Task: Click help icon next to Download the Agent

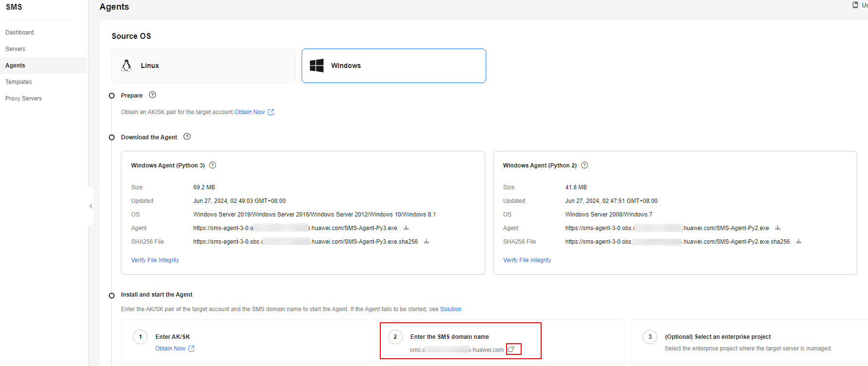Action: (187, 137)
